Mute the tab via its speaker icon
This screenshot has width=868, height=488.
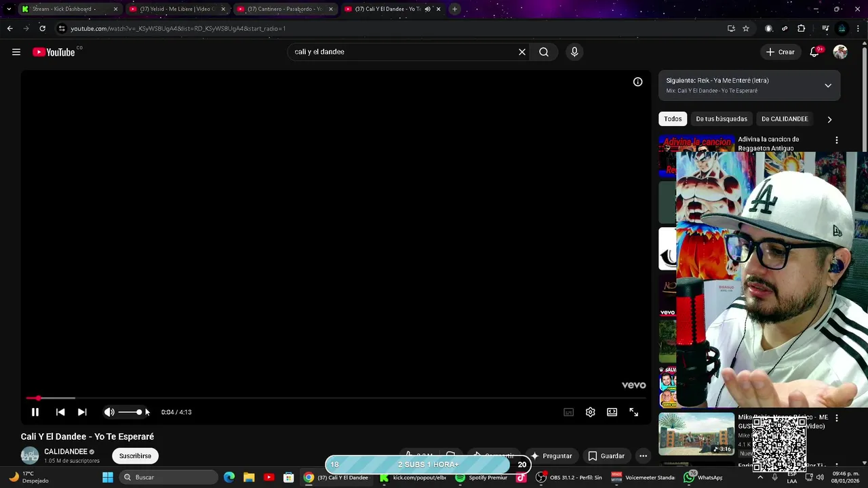pos(427,9)
